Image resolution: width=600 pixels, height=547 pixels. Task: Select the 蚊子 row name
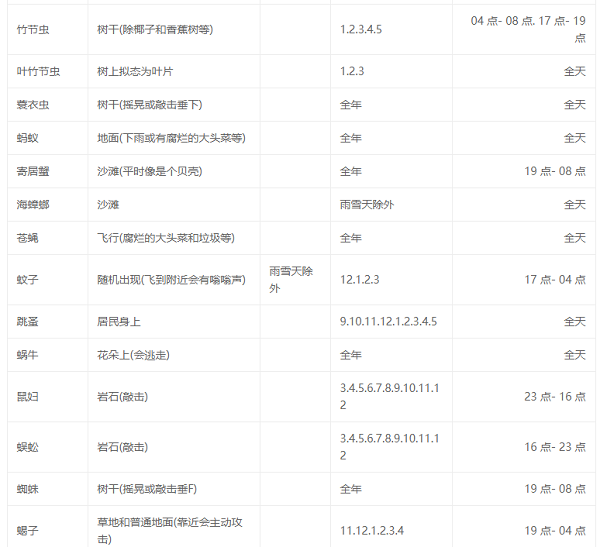[x=28, y=279]
